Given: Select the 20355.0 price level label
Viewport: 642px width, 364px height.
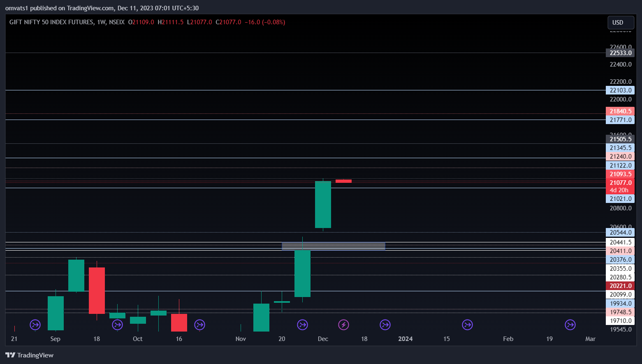Looking at the screenshot, I should 620,269.
